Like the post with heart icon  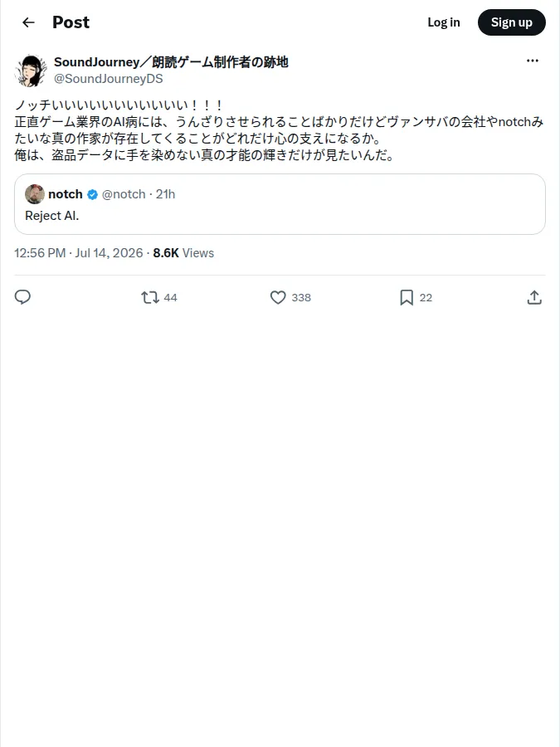pyautogui.click(x=278, y=298)
